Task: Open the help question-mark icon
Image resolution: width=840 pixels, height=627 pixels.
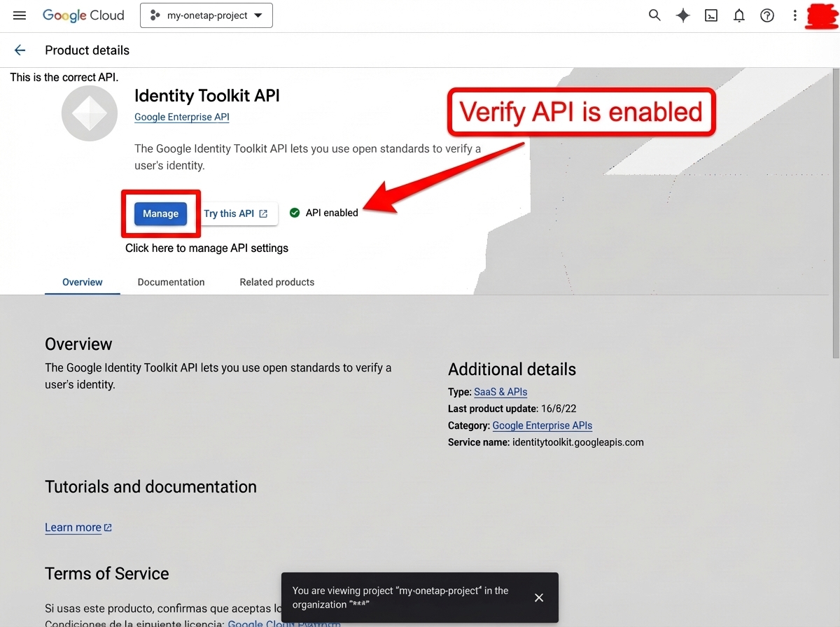Action: [766, 15]
